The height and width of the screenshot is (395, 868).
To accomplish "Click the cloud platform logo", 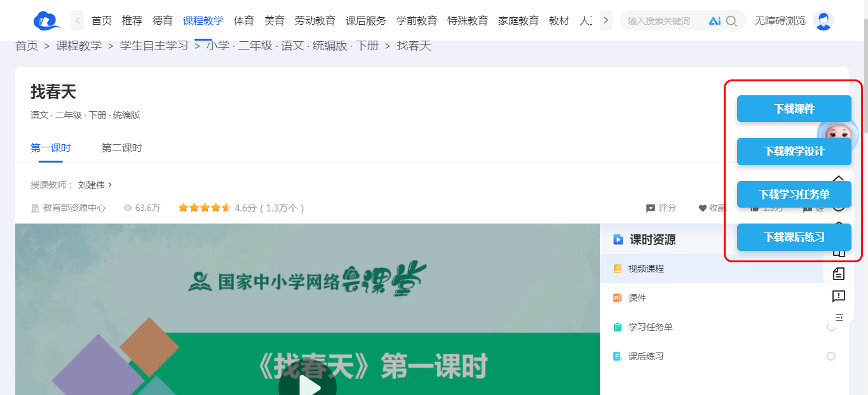I will [46, 20].
